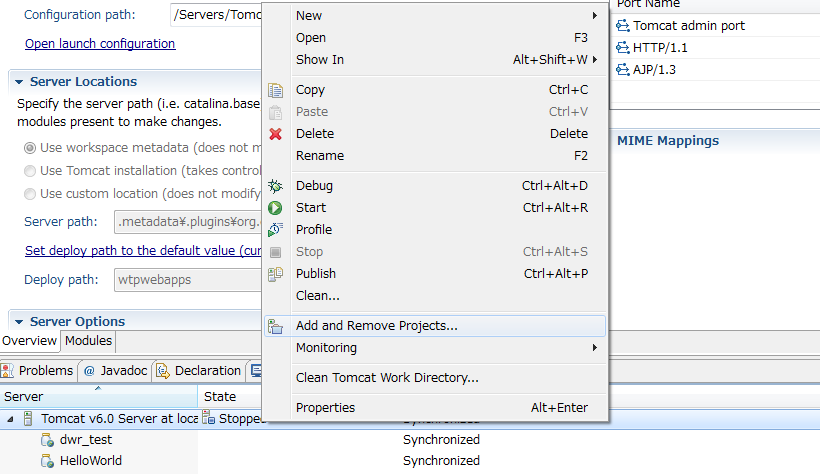
Task: Click the Deploy path field
Action: pyautogui.click(x=188, y=280)
